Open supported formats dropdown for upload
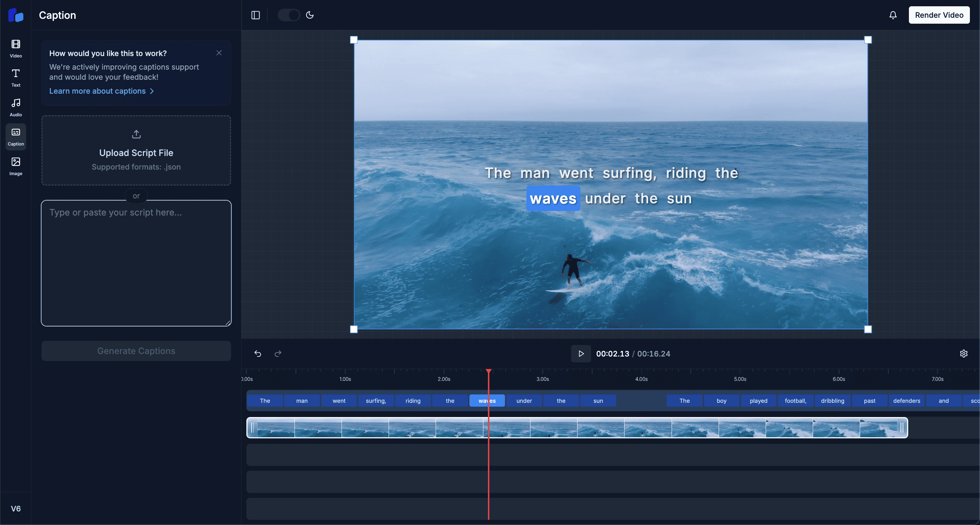The height and width of the screenshot is (525, 980). tap(136, 167)
